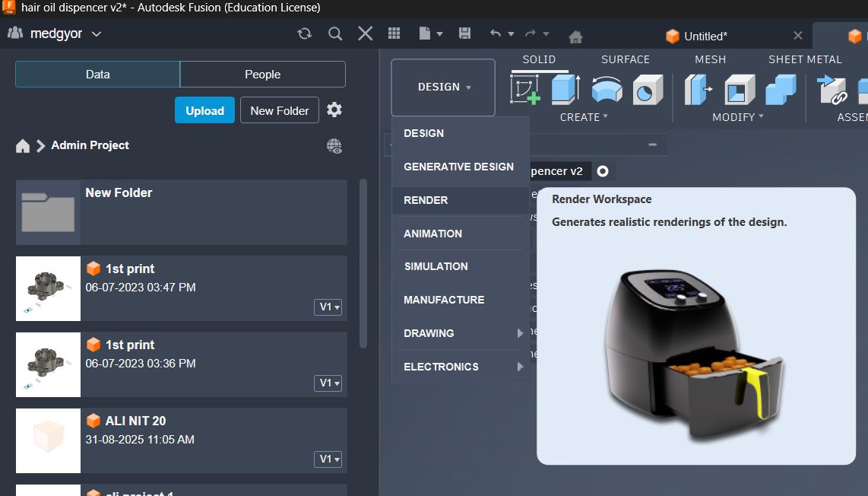This screenshot has height=496, width=868.
Task: Click the ALI NIT 20 file name
Action: 135,421
